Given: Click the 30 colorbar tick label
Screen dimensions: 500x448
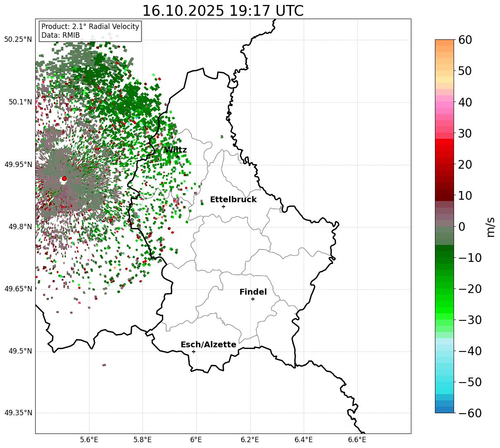Looking at the screenshot, I should tap(466, 133).
